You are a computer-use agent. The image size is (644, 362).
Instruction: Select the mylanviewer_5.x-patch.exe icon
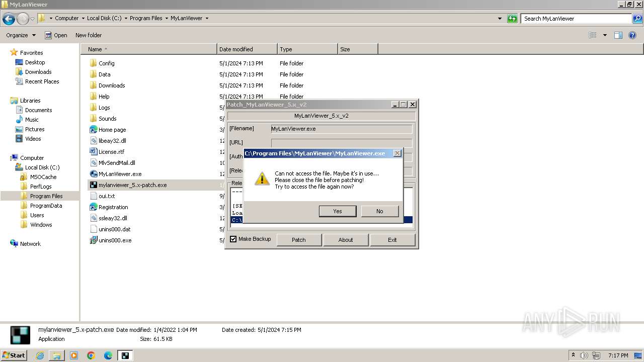(93, 185)
